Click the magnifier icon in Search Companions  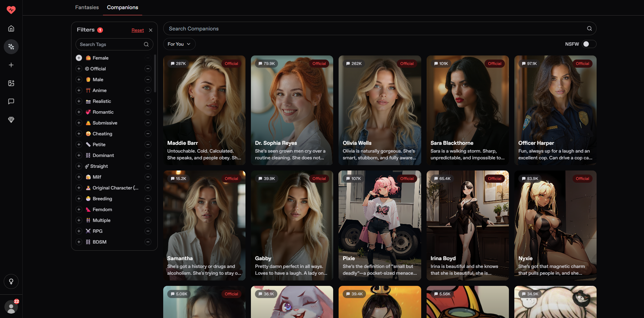coord(589,29)
